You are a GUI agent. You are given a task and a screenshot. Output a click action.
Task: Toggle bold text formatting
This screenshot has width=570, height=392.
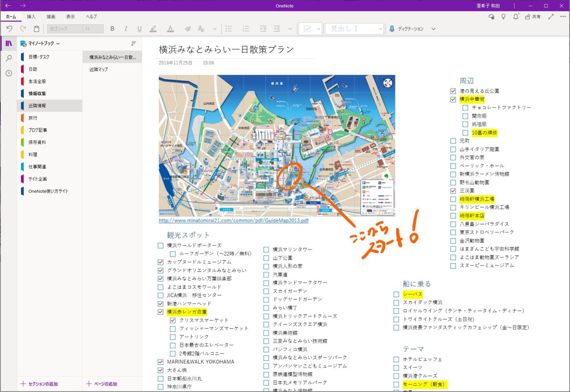pos(112,29)
